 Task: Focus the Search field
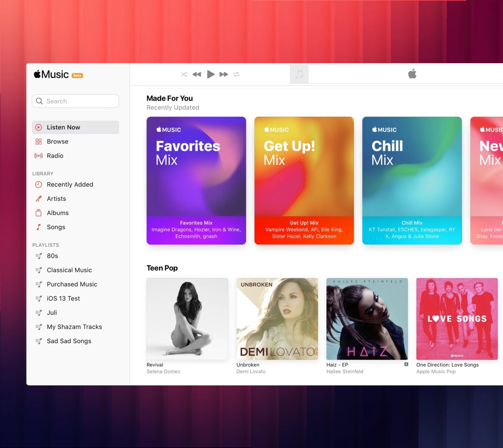pos(75,101)
